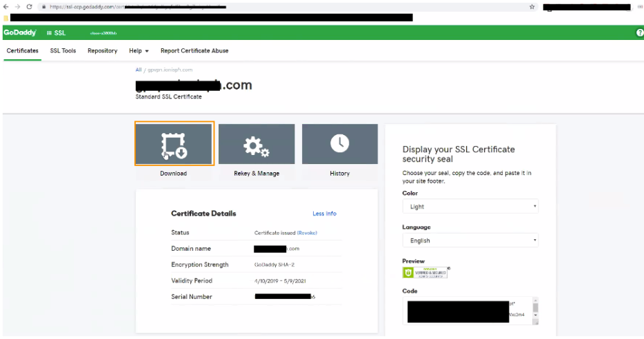Open the Help dropdown menu
644x339 pixels.
click(139, 51)
